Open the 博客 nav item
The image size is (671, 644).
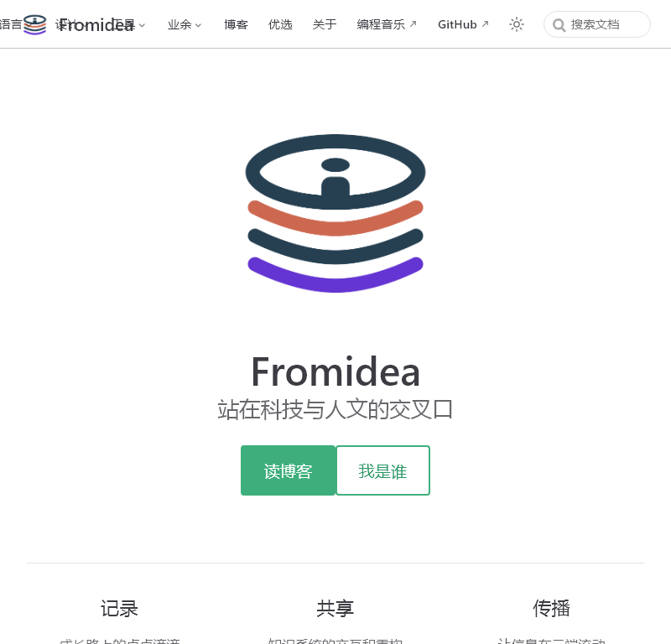(236, 24)
